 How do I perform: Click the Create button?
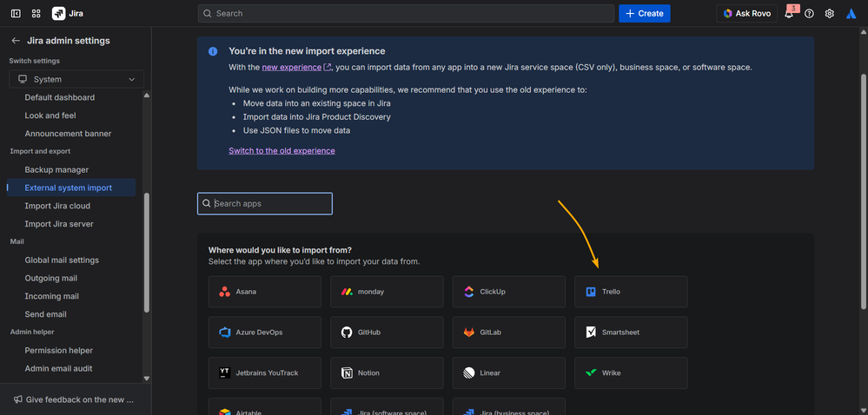click(645, 13)
